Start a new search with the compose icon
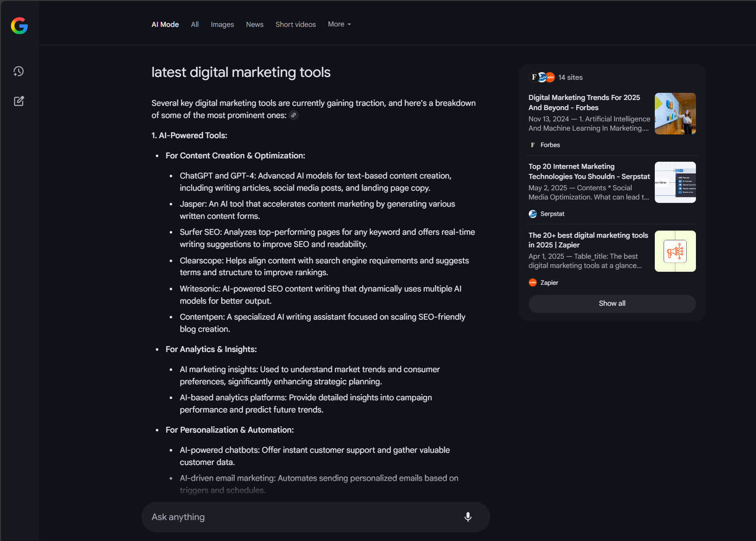 (x=19, y=101)
